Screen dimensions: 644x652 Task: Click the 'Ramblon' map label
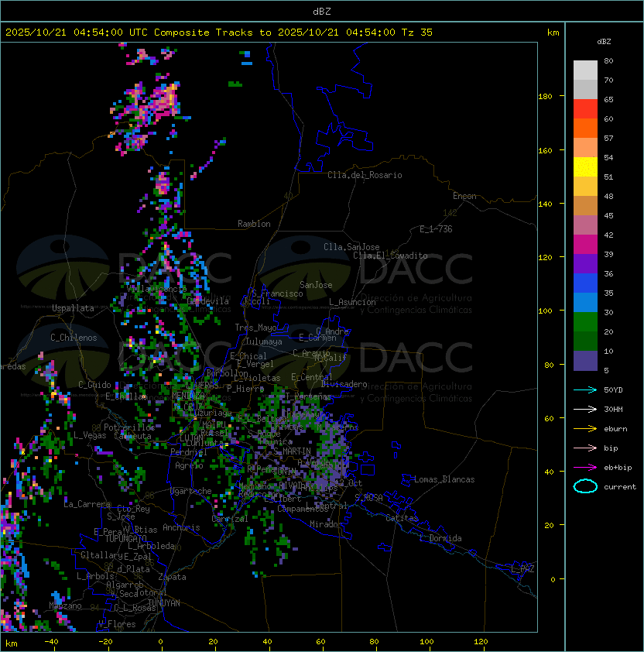254,224
